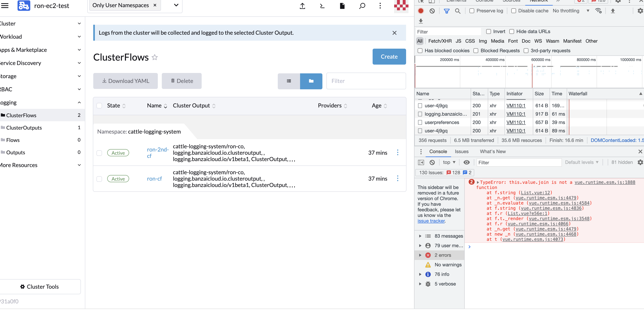Open the main navigation hamburger menu
The height and width of the screenshot is (311, 644).
click(x=5, y=6)
